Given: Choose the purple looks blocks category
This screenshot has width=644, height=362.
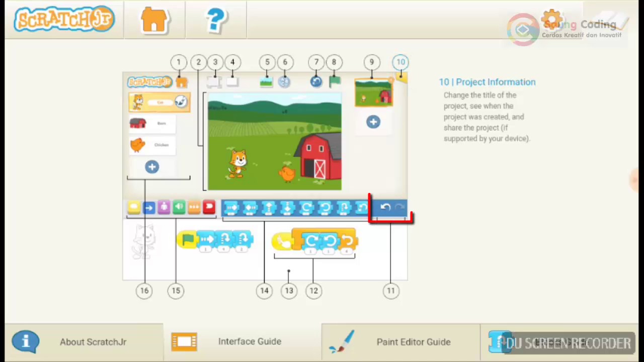Looking at the screenshot, I should [x=164, y=207].
